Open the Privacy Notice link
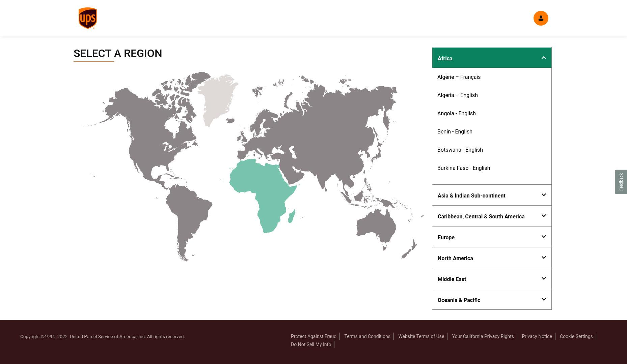The width and height of the screenshot is (627, 364). pyautogui.click(x=537, y=336)
